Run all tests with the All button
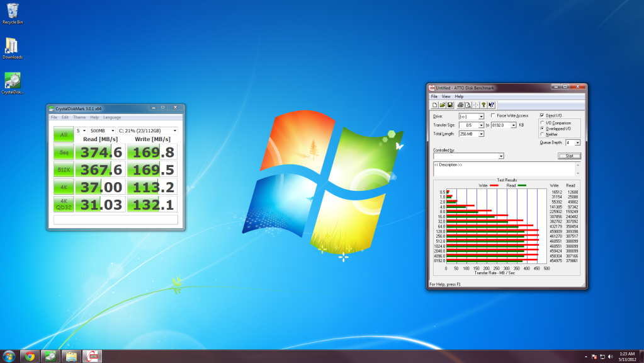Image resolution: width=644 pixels, height=363 pixels. 64,134
